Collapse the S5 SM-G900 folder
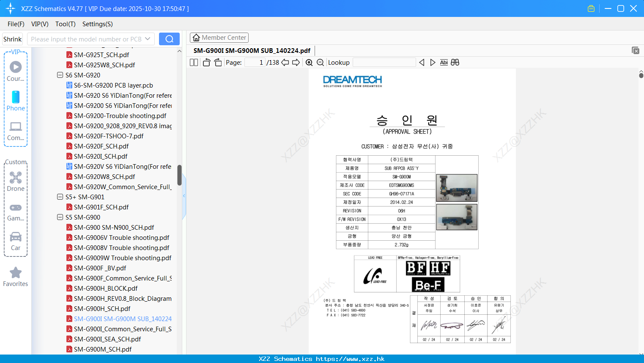This screenshot has width=644, height=363. (x=60, y=217)
